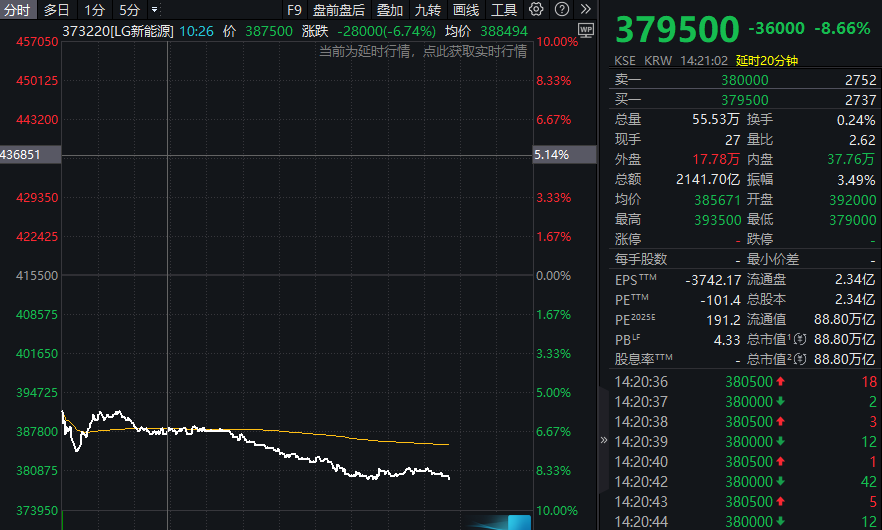Collapse side panel with double-arrow handle
The image size is (882, 530).
603,439
